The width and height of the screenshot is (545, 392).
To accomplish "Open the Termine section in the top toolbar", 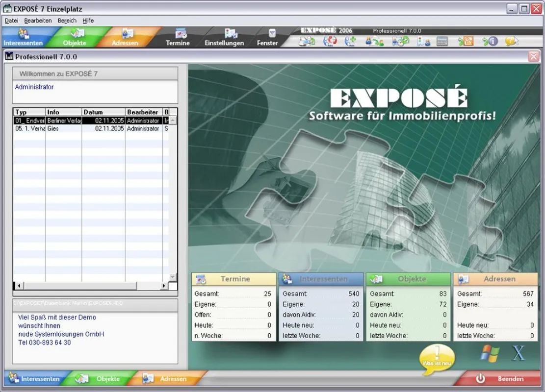I will click(x=178, y=38).
